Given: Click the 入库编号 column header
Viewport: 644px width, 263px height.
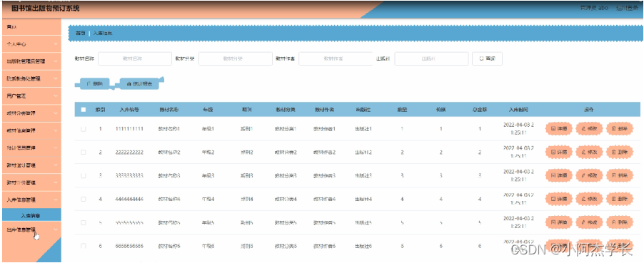Looking at the screenshot, I should point(129,110).
